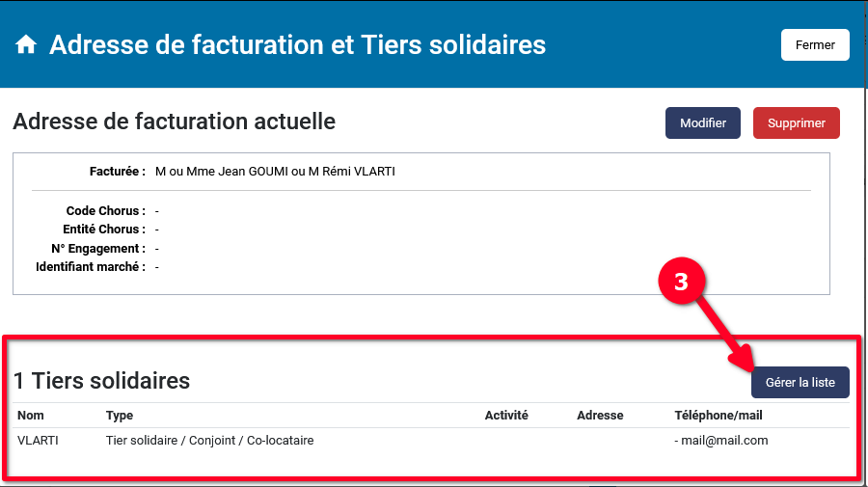Click the Nom column header
The height and width of the screenshot is (487, 868).
[31, 416]
